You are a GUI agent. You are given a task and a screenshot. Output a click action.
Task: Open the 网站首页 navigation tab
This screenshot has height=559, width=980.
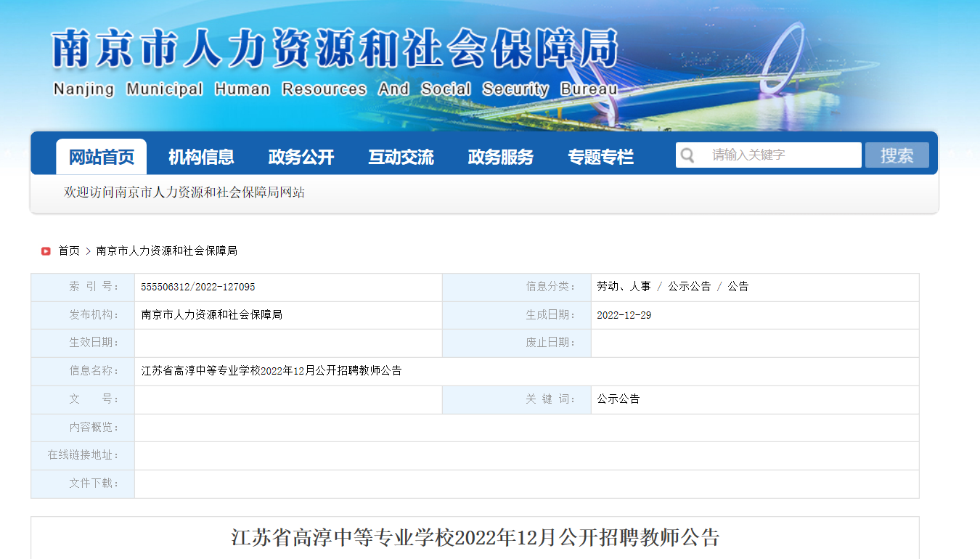102,157
